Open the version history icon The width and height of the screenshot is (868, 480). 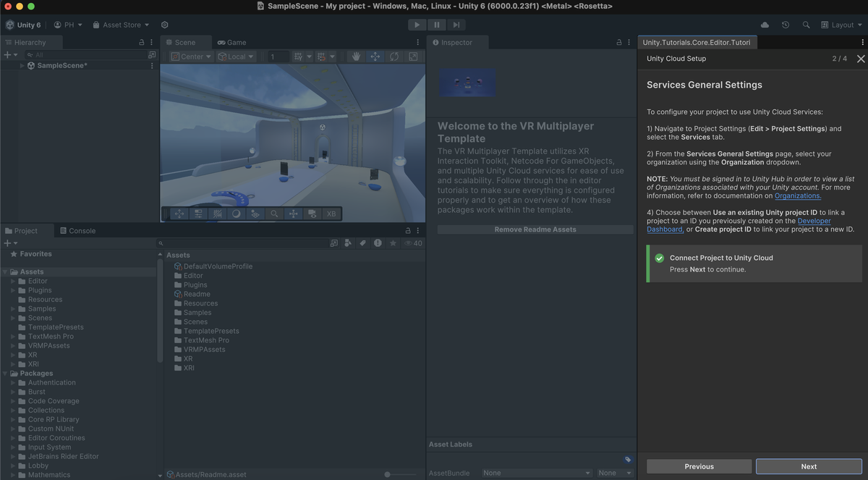(786, 25)
